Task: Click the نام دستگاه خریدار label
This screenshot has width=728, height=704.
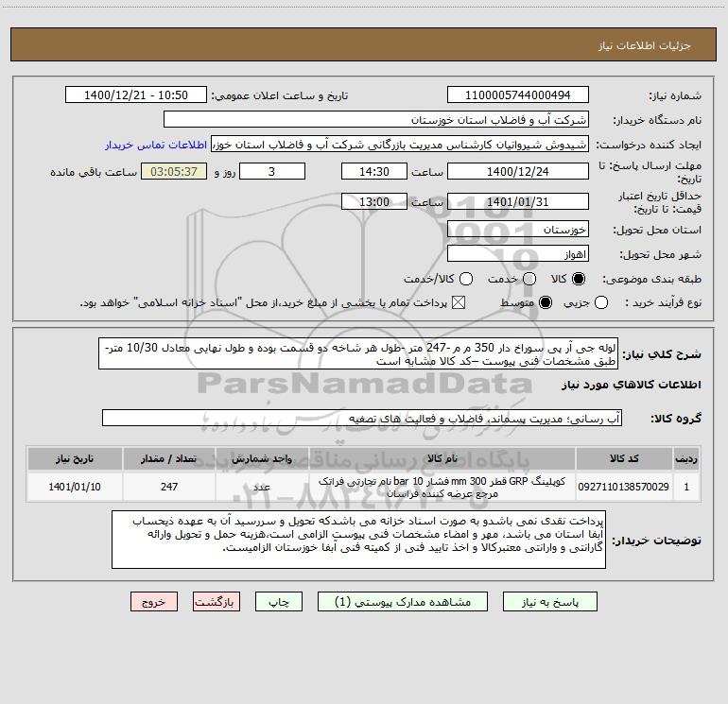Action: point(657,121)
